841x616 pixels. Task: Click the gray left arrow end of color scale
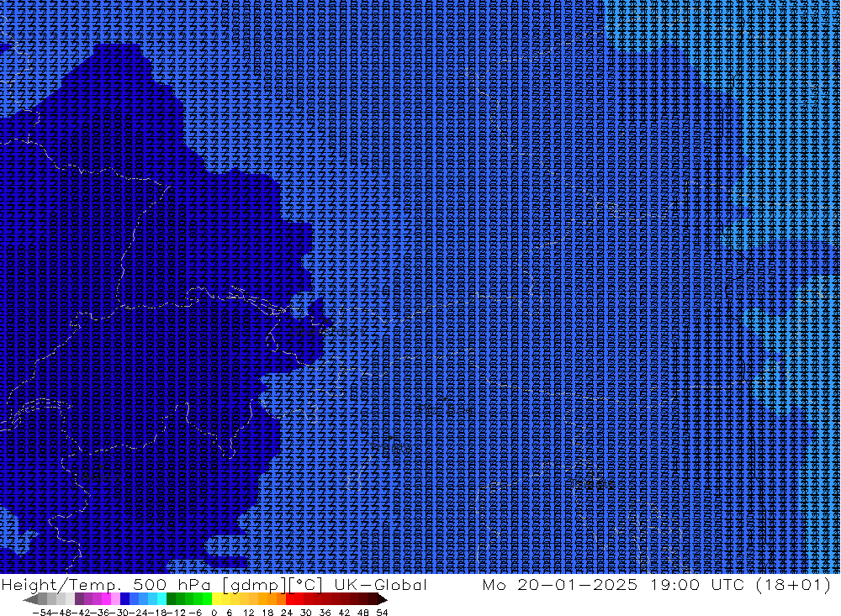click(x=30, y=599)
